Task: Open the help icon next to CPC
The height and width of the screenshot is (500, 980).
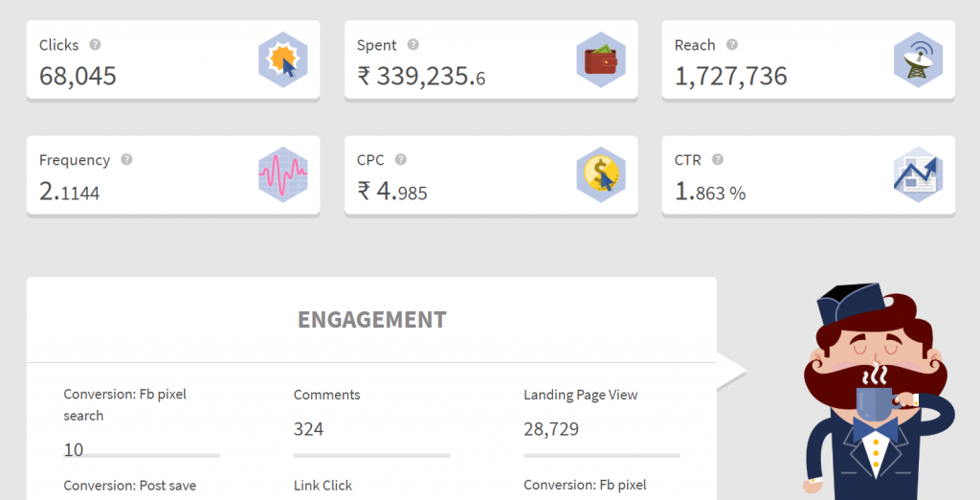Action: point(401,160)
